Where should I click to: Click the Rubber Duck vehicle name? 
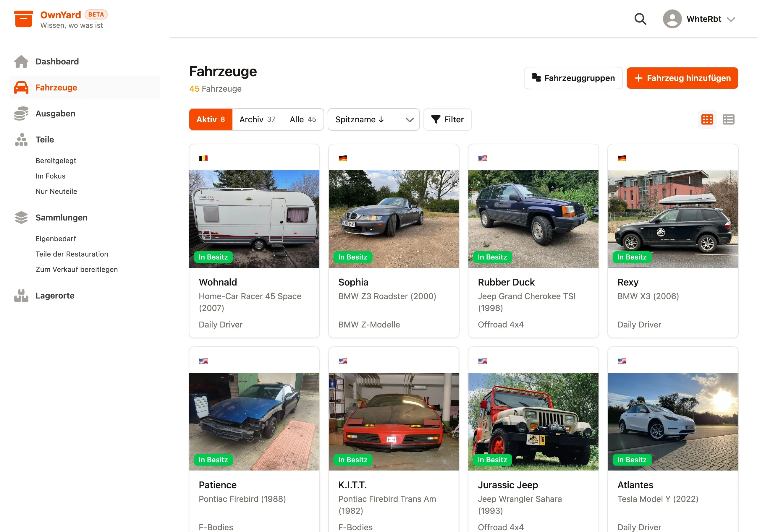[x=506, y=282]
